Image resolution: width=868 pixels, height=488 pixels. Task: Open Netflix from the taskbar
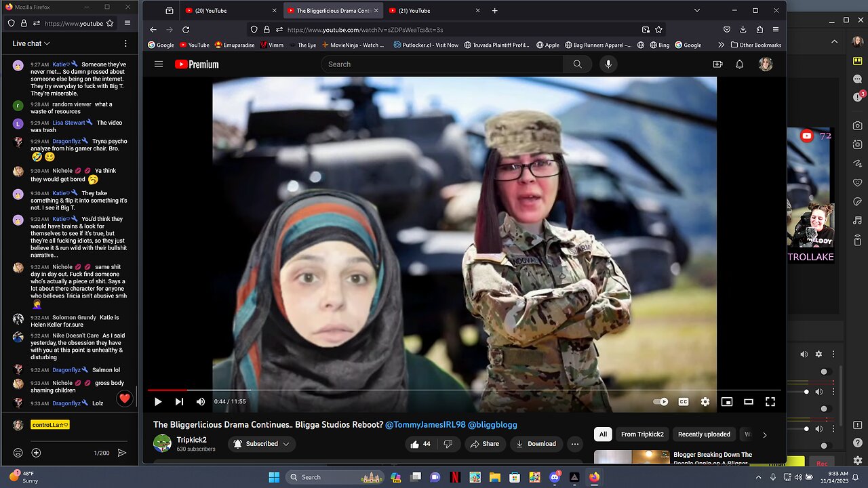click(x=455, y=477)
